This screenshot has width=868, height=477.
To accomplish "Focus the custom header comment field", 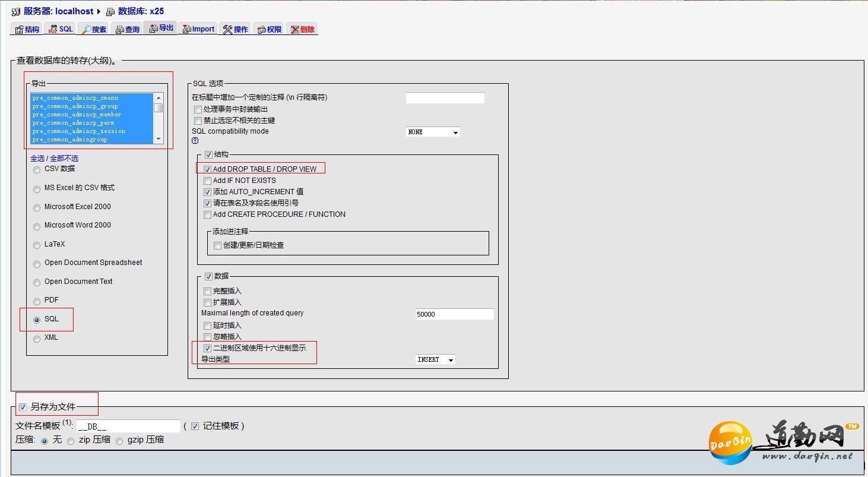I will pyautogui.click(x=445, y=98).
